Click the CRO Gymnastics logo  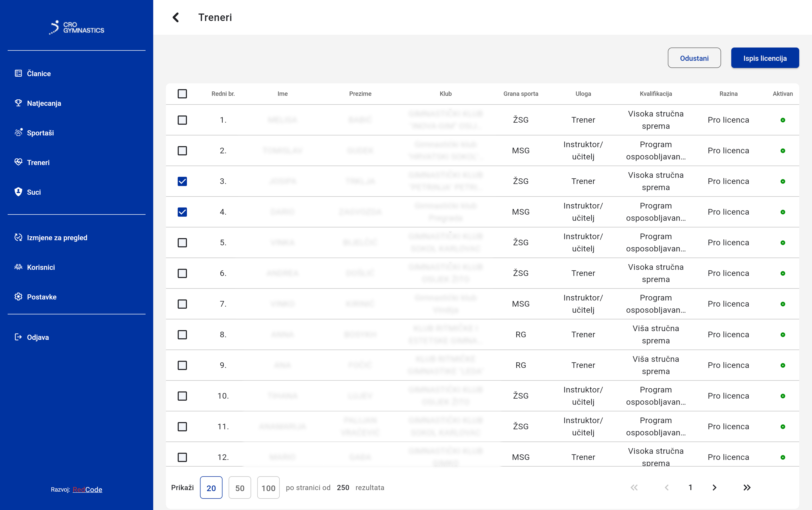point(77,27)
